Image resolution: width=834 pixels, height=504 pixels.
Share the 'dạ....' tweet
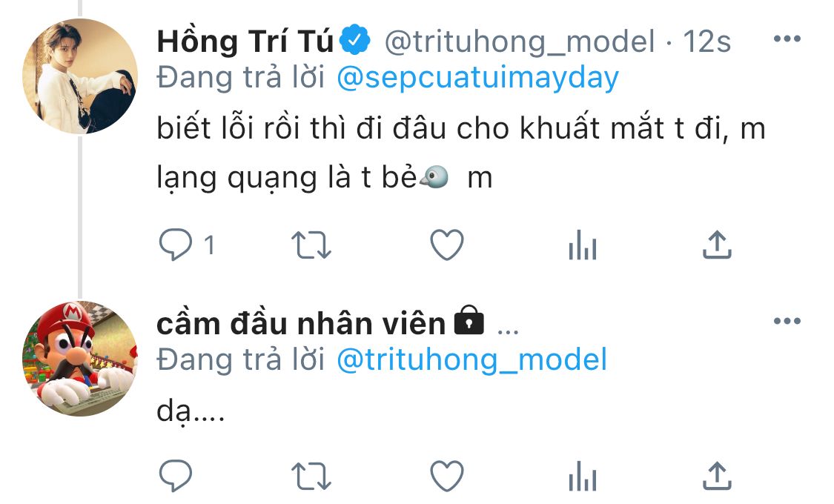tap(717, 476)
